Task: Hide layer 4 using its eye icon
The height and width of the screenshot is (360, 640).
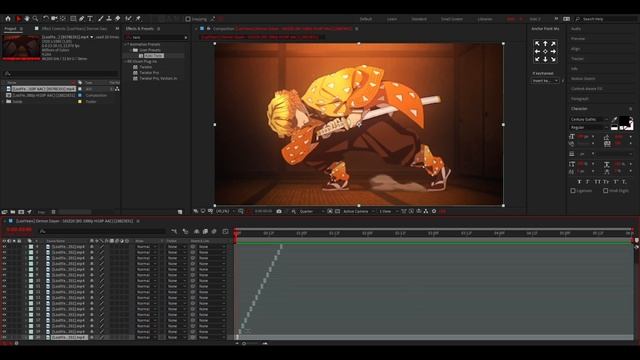Action: (4, 247)
